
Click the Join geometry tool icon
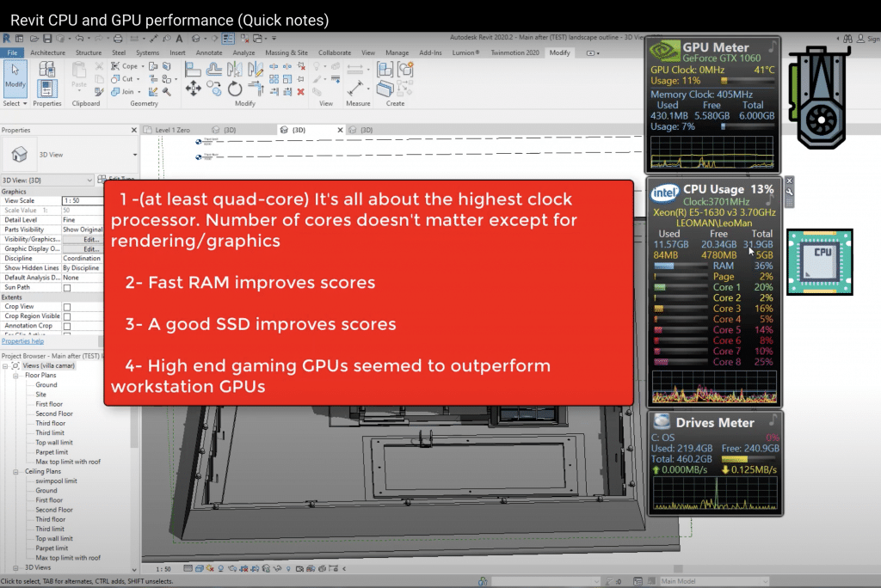[x=115, y=91]
